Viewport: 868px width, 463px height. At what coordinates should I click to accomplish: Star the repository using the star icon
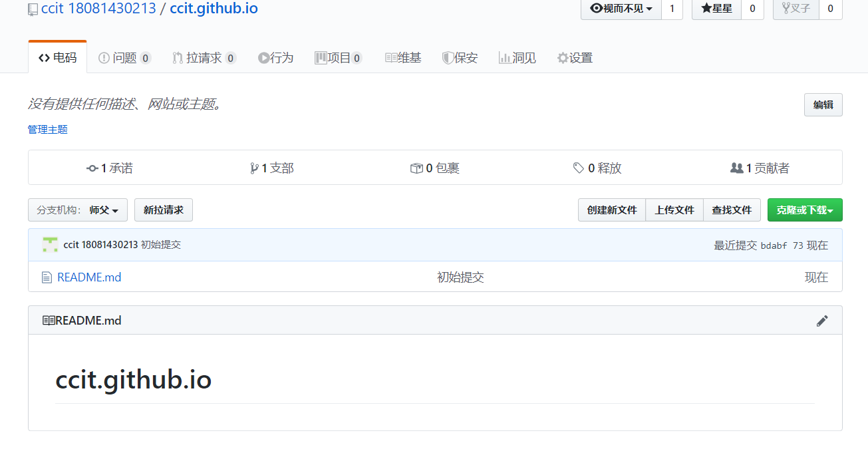[x=707, y=9]
